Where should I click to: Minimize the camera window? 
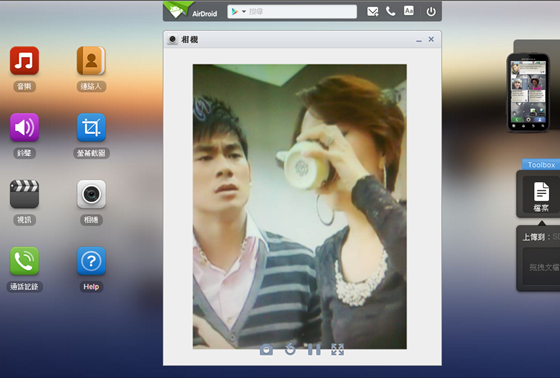(x=419, y=40)
